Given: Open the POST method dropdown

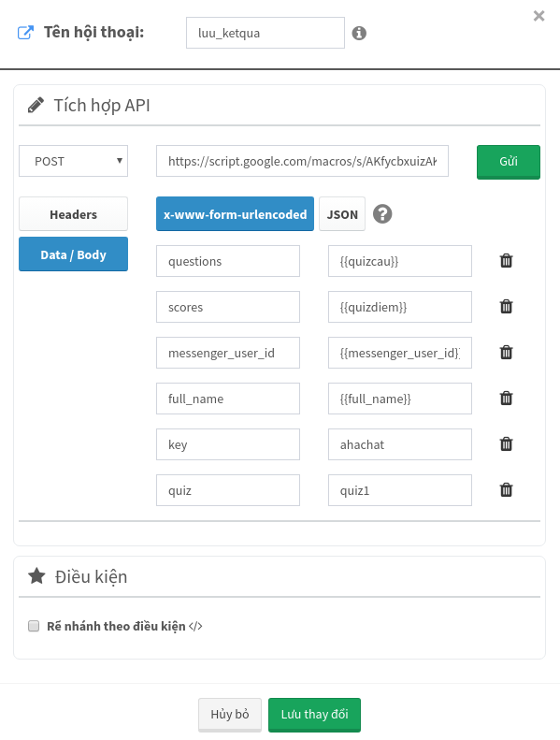Looking at the screenshot, I should pos(73,161).
